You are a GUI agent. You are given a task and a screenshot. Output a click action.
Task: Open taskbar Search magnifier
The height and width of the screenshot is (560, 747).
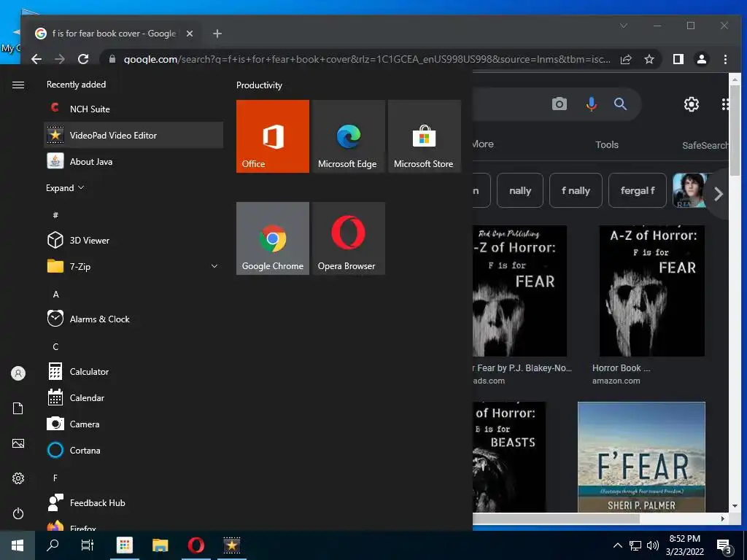coord(53,545)
